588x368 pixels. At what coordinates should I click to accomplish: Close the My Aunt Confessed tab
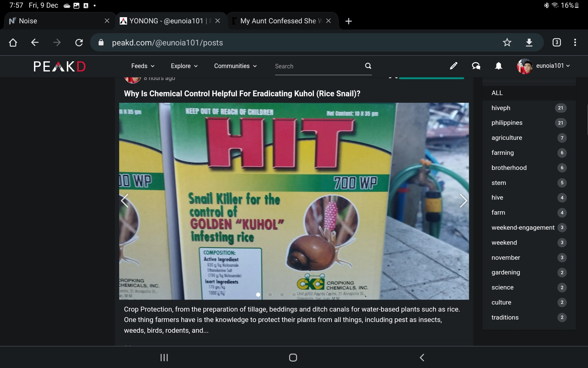(x=328, y=21)
